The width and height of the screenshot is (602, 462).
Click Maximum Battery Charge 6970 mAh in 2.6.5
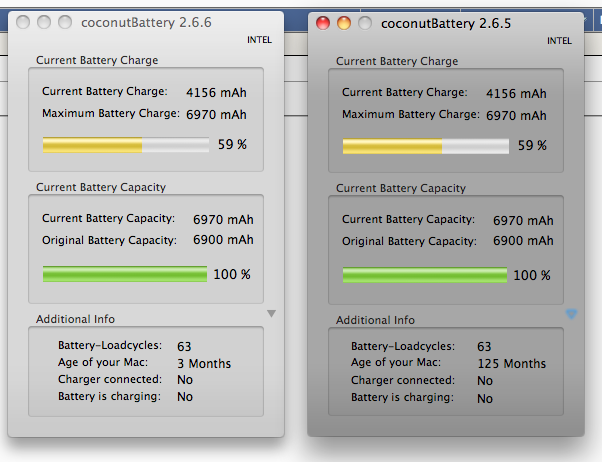(x=516, y=116)
